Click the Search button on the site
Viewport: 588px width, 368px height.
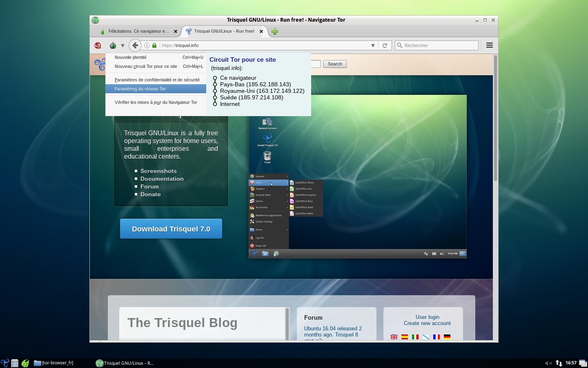(x=335, y=64)
